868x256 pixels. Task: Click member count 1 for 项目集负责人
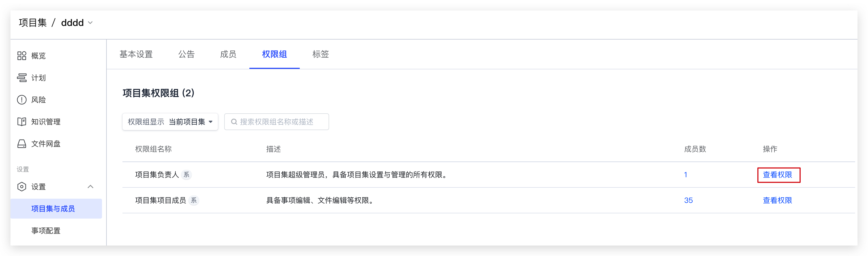coord(685,175)
